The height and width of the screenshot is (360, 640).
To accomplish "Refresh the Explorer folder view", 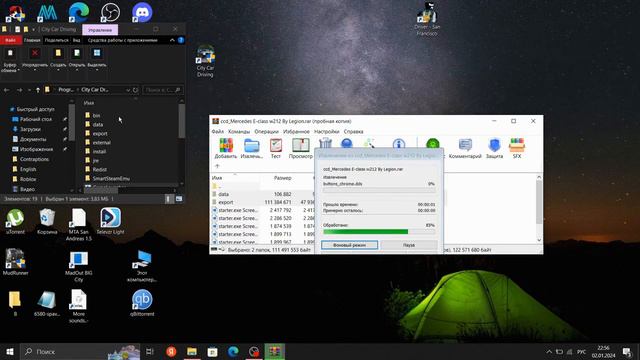I will click(136, 90).
